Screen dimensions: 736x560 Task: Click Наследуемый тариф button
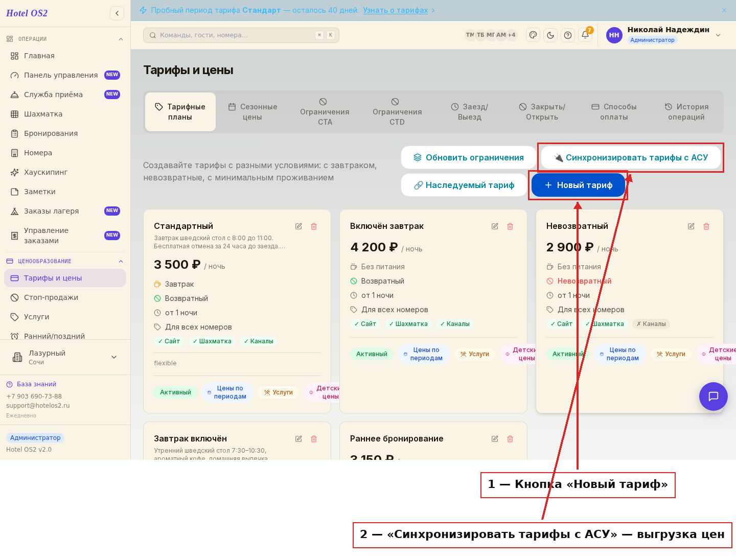[x=464, y=185]
